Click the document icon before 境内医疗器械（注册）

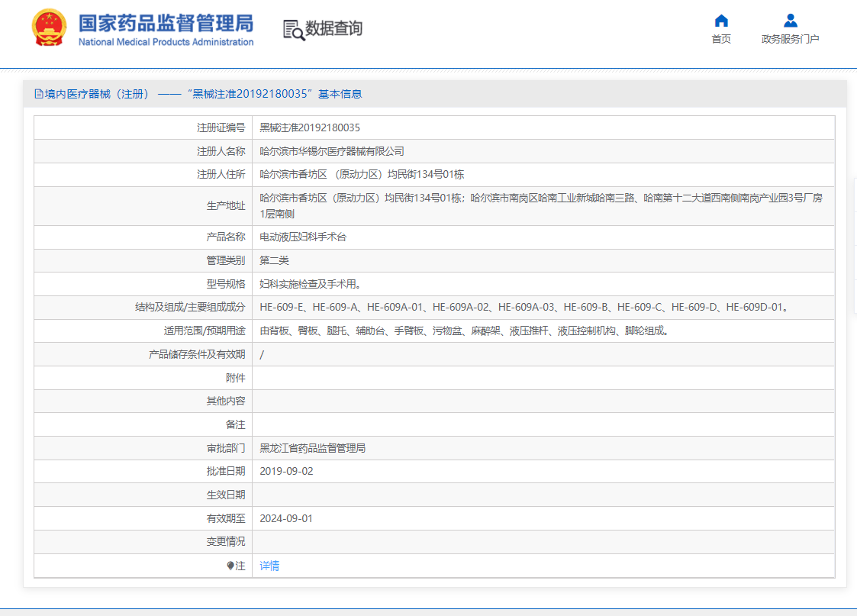(x=39, y=93)
